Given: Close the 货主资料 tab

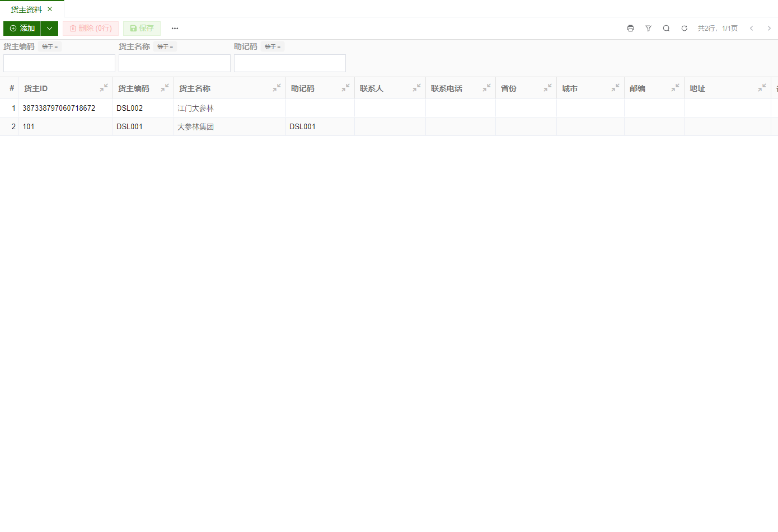Looking at the screenshot, I should pyautogui.click(x=50, y=9).
